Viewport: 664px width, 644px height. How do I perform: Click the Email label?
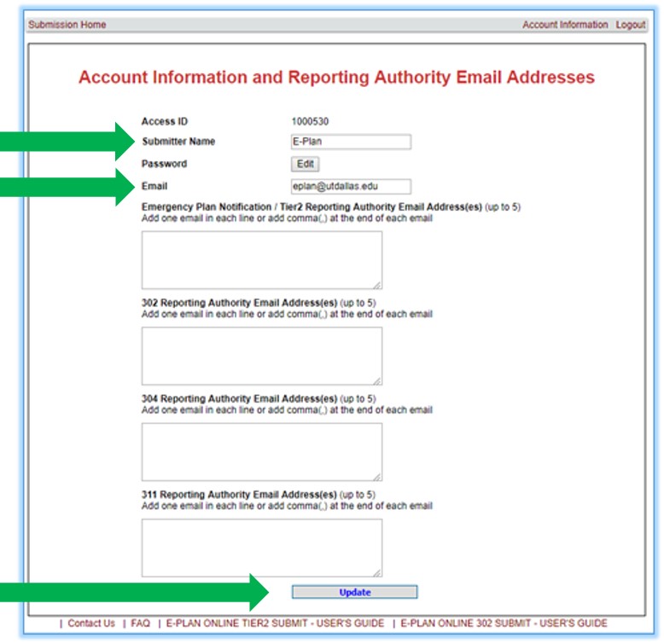(x=154, y=187)
